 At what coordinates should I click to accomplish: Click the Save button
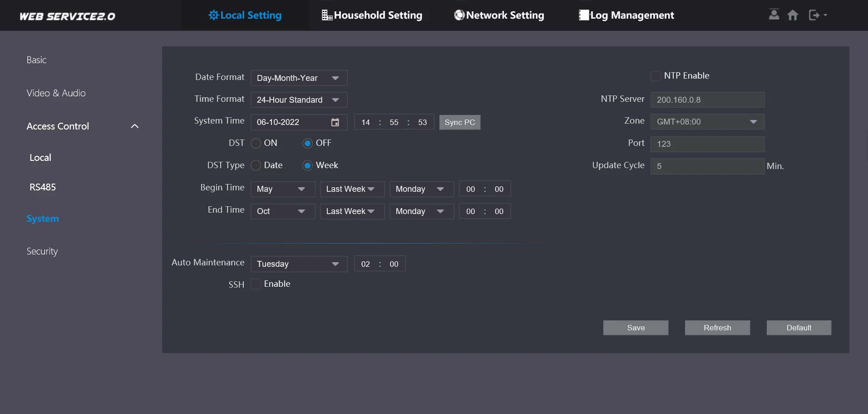636,328
